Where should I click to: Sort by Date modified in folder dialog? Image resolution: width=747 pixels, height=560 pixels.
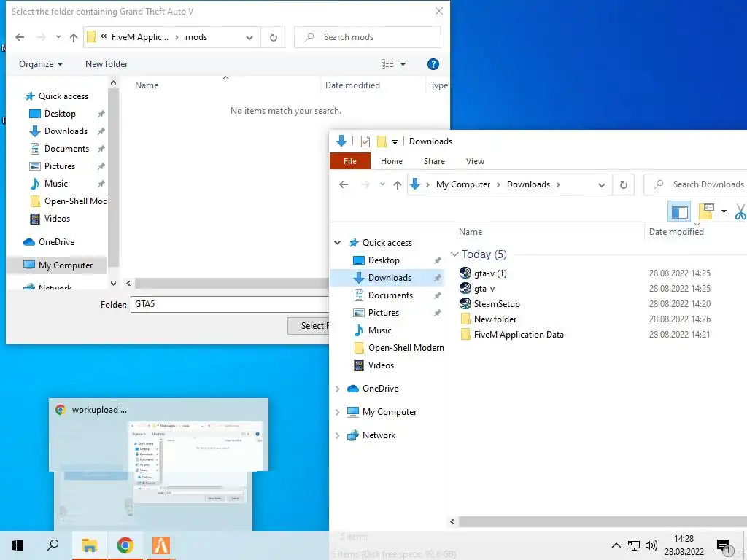(352, 85)
